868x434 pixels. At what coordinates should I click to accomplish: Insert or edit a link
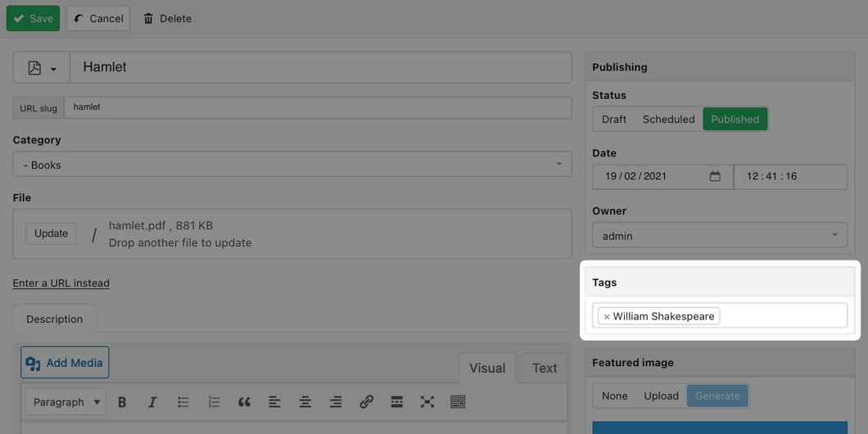pos(366,402)
